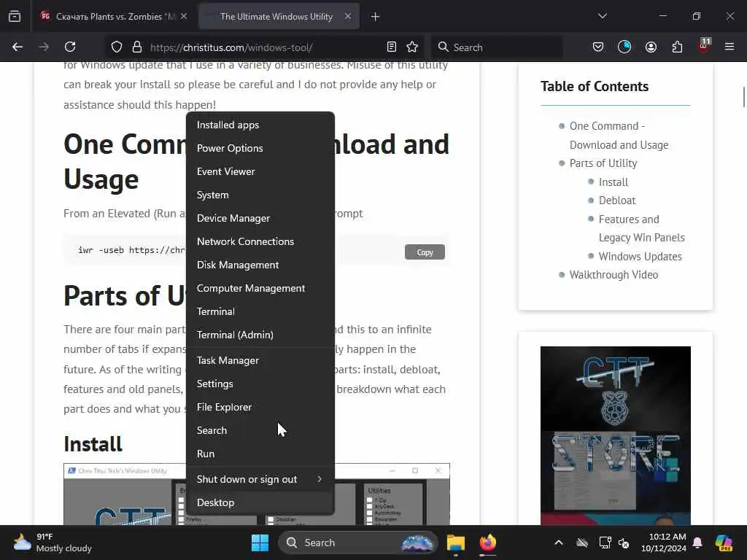Click the taskbar Search box
747x560 pixels.
[357, 542]
